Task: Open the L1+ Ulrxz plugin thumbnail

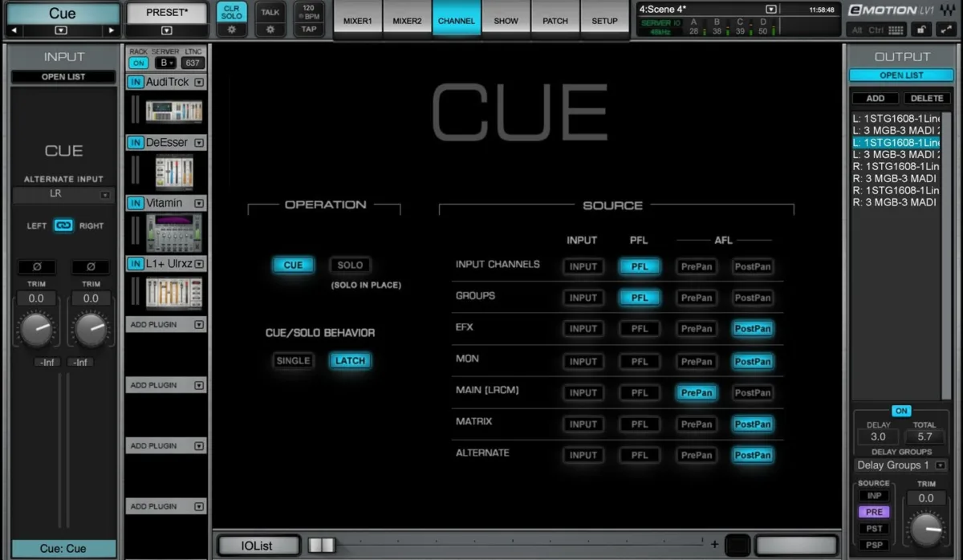Action: pos(173,293)
